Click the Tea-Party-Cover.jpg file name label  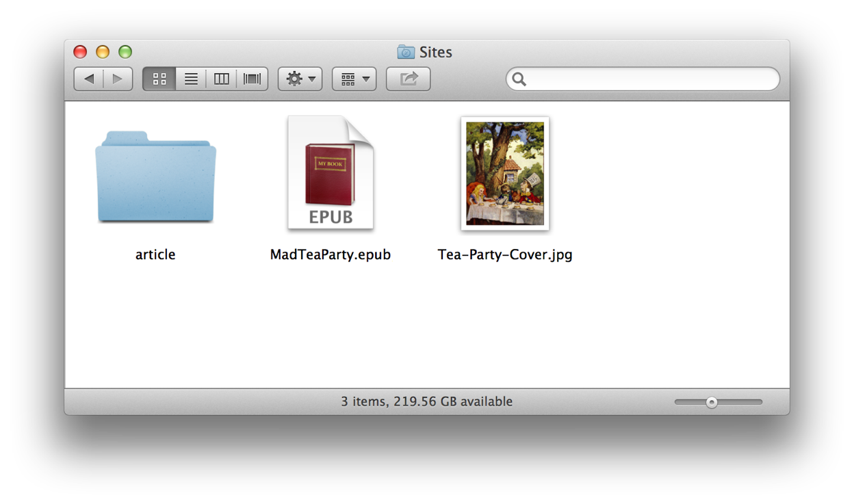pos(505,254)
